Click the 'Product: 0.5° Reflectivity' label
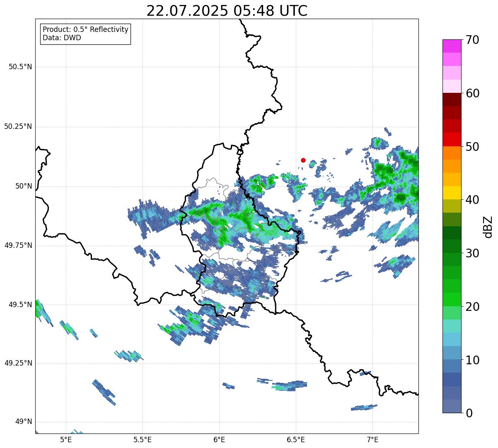498x448 pixels. coord(85,30)
